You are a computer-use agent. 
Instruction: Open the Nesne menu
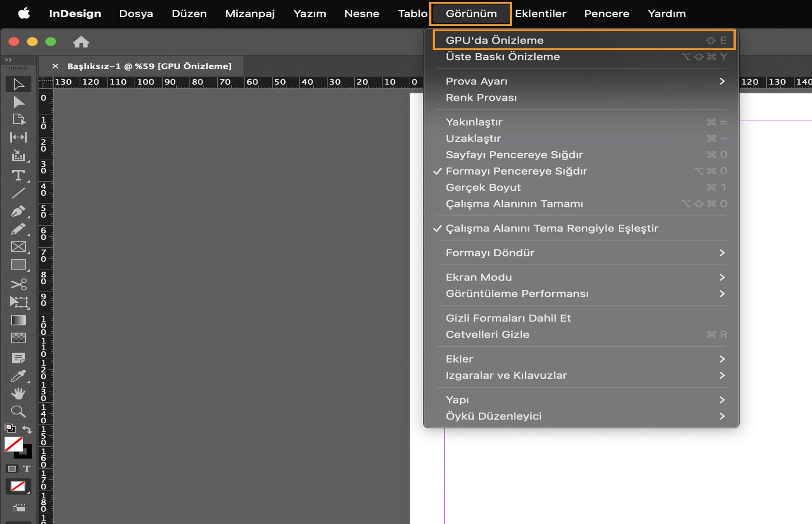click(361, 14)
